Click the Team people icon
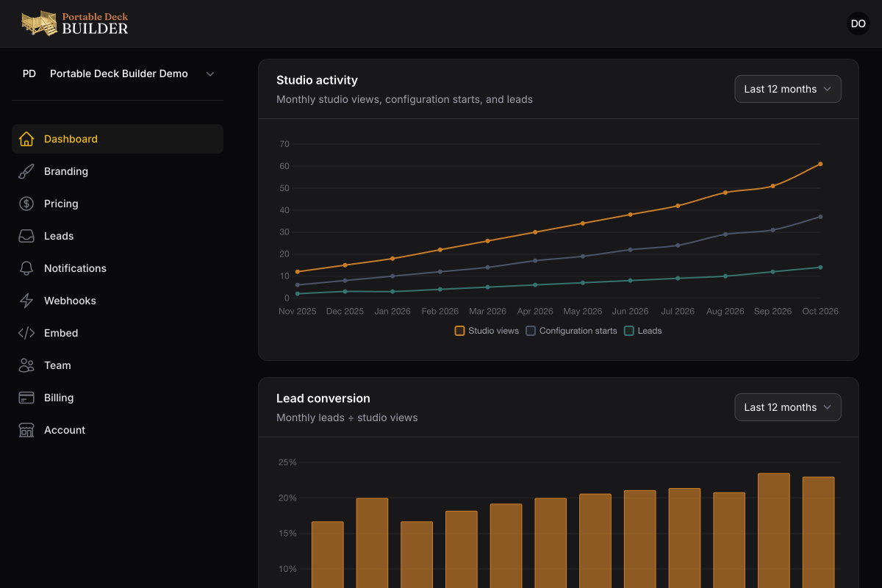 click(x=26, y=365)
